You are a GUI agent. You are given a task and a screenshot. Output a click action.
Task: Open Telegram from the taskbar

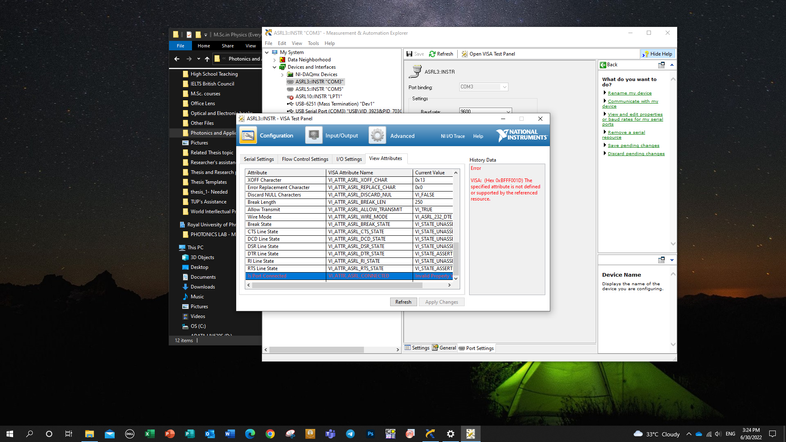(350, 433)
